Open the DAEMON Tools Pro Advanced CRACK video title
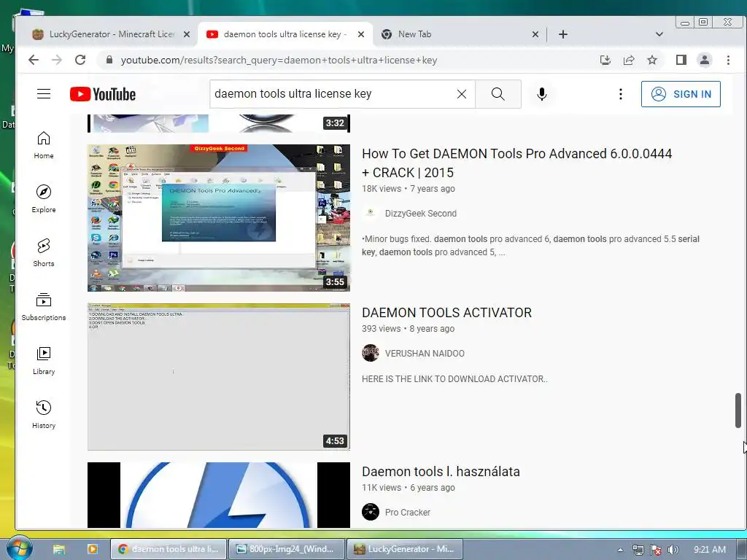This screenshot has width=747, height=560. [517, 163]
